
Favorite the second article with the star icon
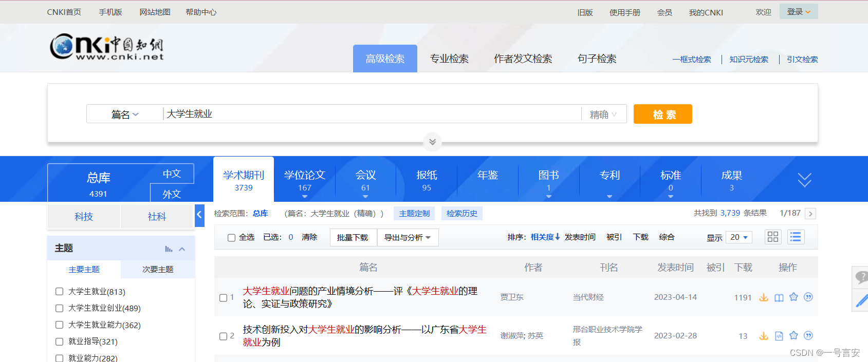[x=793, y=335]
